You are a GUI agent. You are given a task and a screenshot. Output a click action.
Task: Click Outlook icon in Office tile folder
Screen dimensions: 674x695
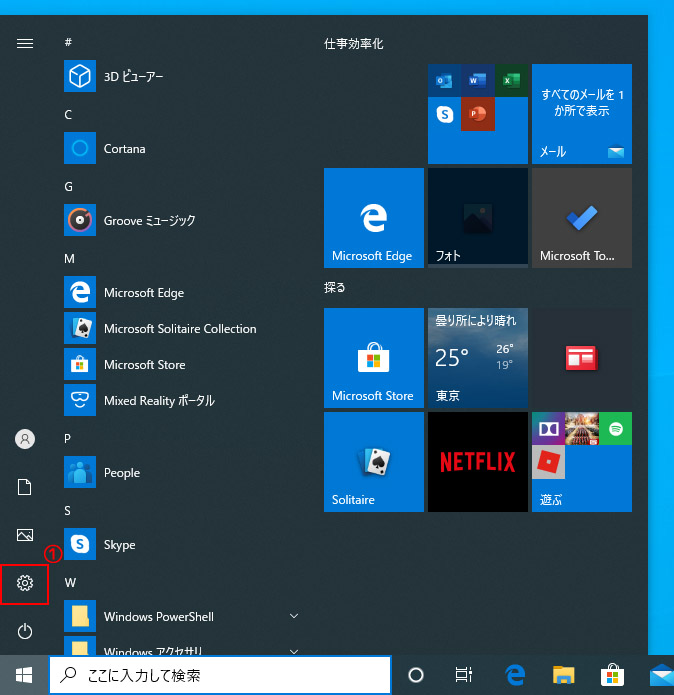[x=444, y=81]
